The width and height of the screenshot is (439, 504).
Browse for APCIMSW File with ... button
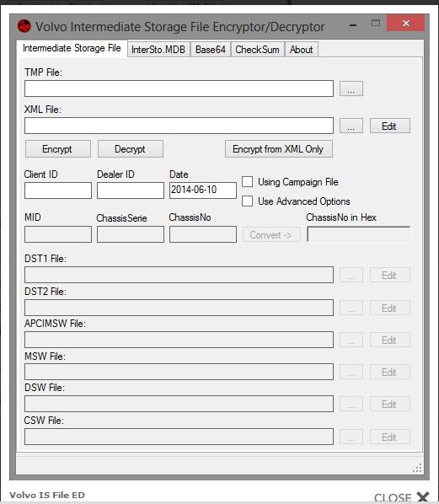pyautogui.click(x=351, y=340)
